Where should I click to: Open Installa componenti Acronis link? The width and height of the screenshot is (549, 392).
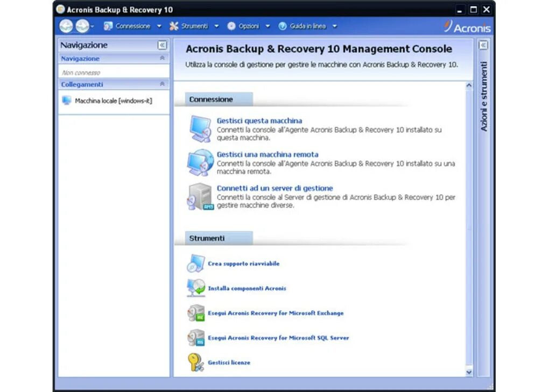[x=247, y=289]
